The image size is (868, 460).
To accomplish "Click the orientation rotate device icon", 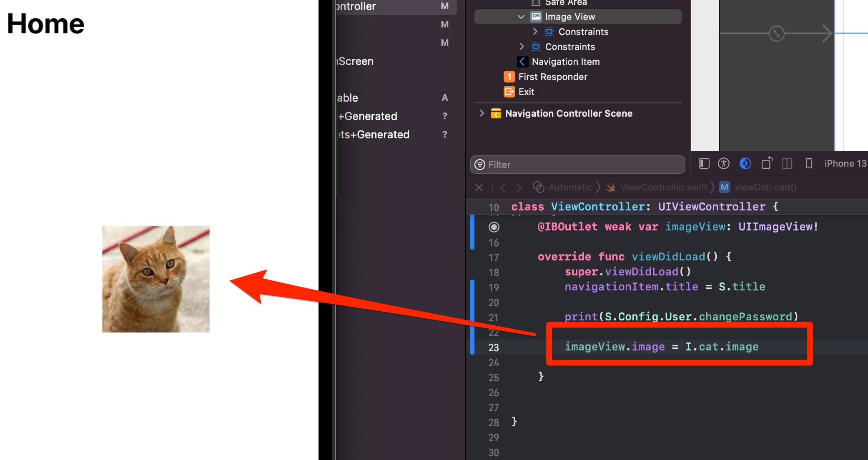I will pos(767,163).
